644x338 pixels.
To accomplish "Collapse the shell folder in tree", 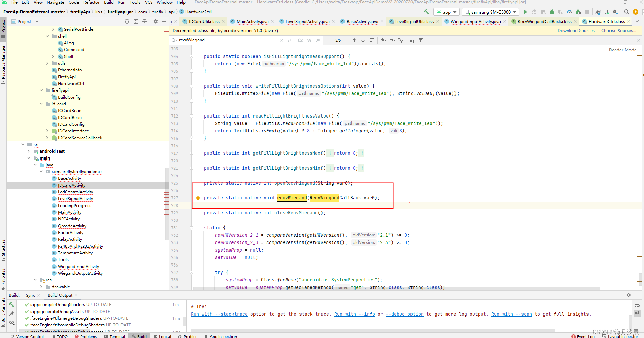I will click(47, 36).
